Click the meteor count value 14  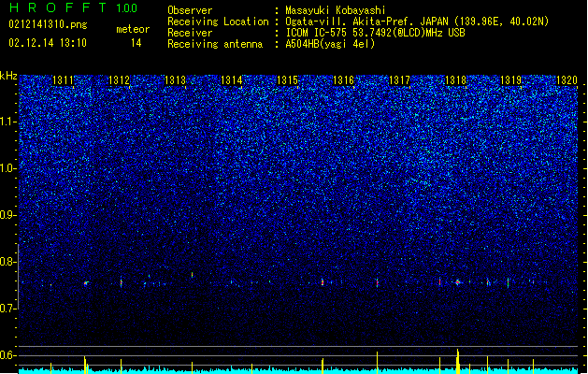click(x=136, y=43)
